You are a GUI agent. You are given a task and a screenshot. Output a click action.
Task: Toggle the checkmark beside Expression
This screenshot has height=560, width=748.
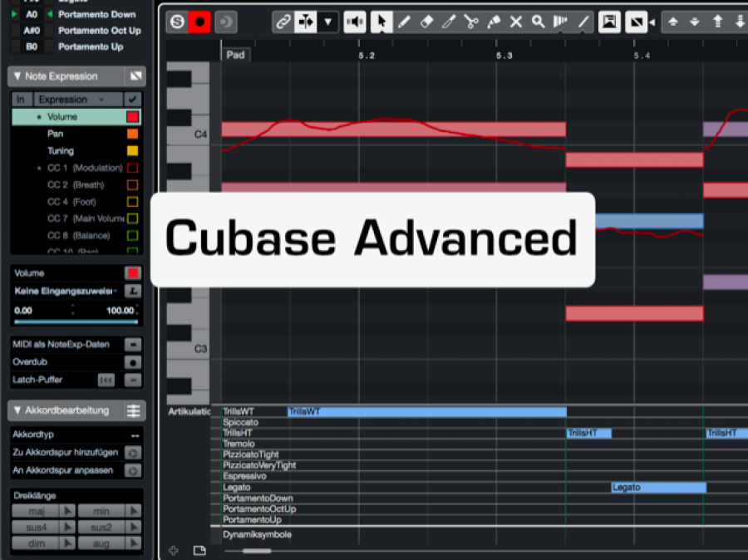(132, 99)
